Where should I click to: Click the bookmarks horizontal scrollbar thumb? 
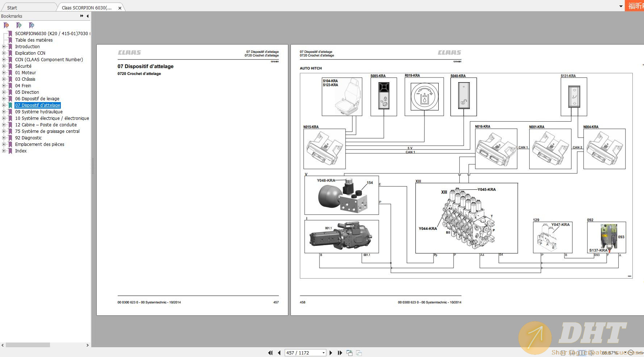28,345
